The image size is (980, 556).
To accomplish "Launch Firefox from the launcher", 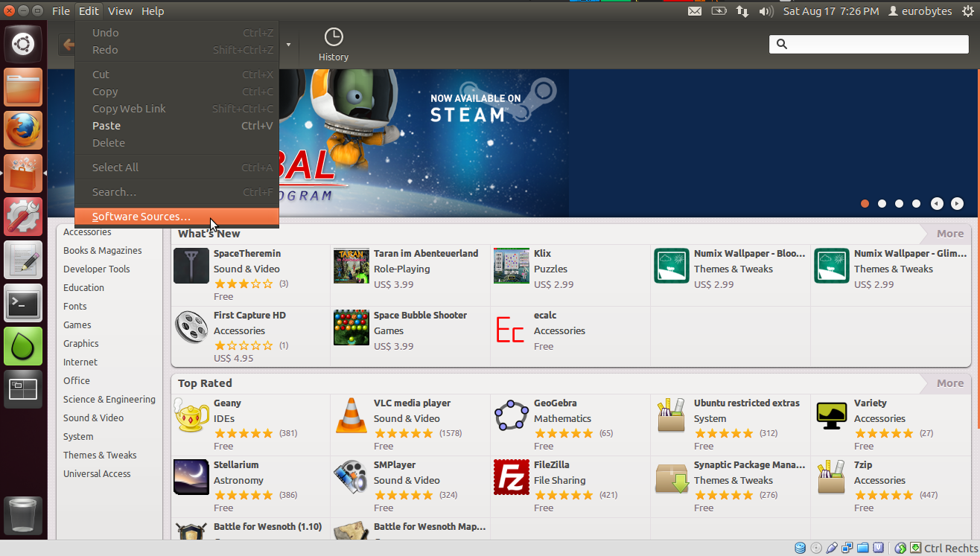I will (23, 131).
